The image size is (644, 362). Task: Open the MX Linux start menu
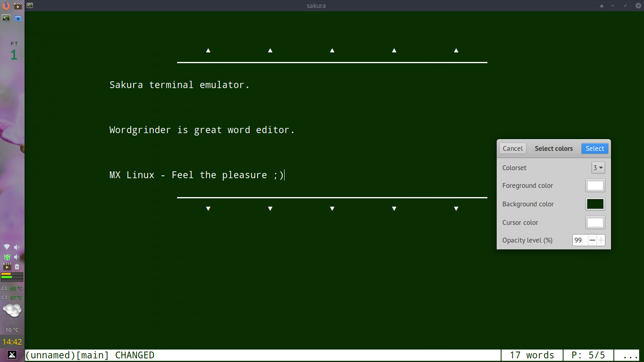[12, 355]
